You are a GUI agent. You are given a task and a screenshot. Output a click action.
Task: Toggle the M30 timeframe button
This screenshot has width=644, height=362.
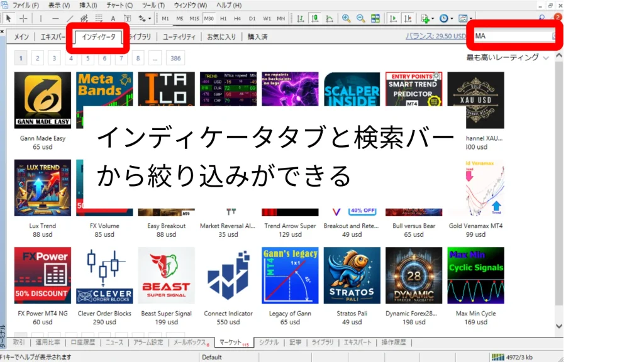209,18
